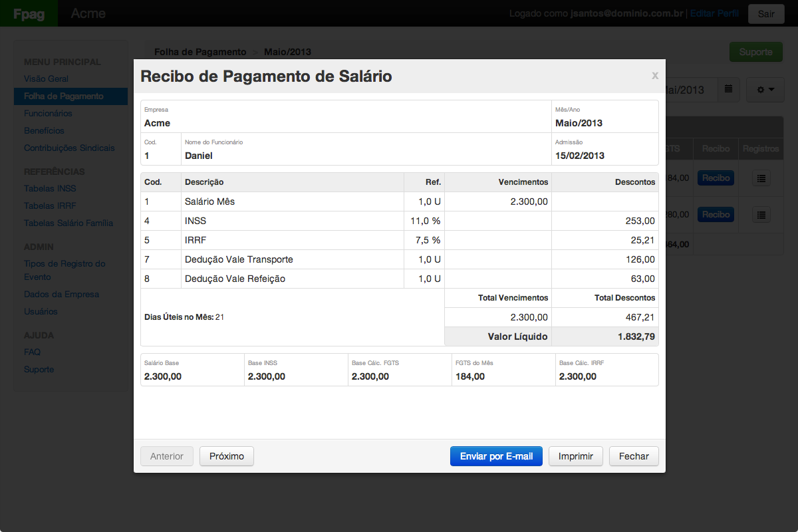Open Tipos de Registro do Evento
The image size is (798, 532).
coord(65,270)
